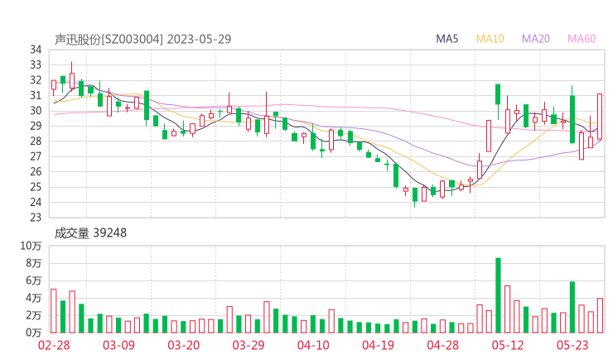Click the 03-20 date label

(x=184, y=345)
